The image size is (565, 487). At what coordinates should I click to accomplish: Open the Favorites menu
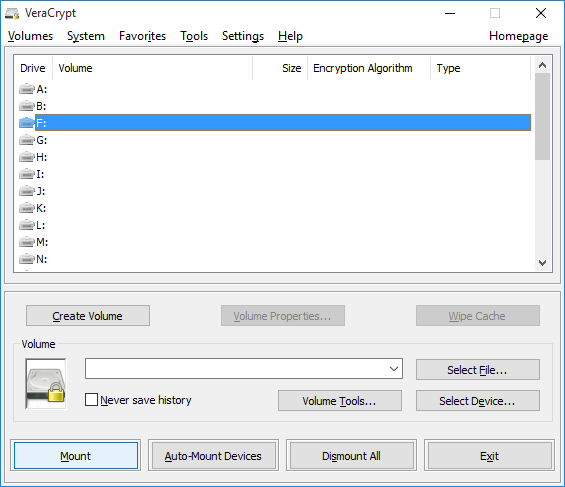142,36
